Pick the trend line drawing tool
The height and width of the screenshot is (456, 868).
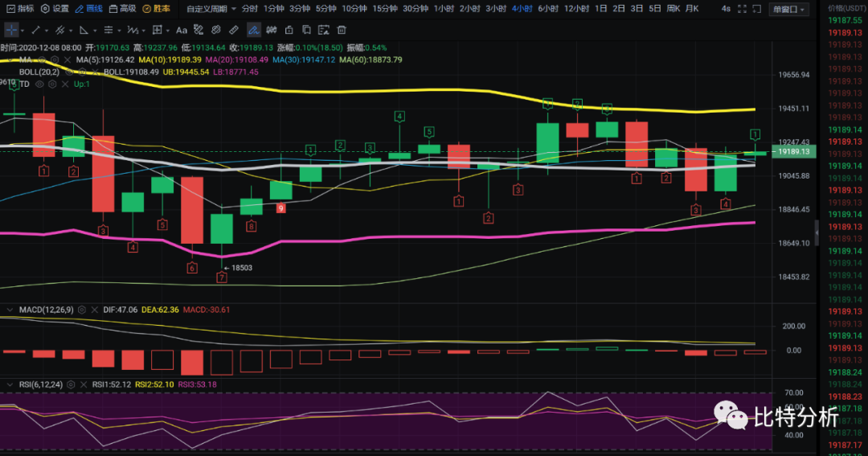pyautogui.click(x=35, y=30)
